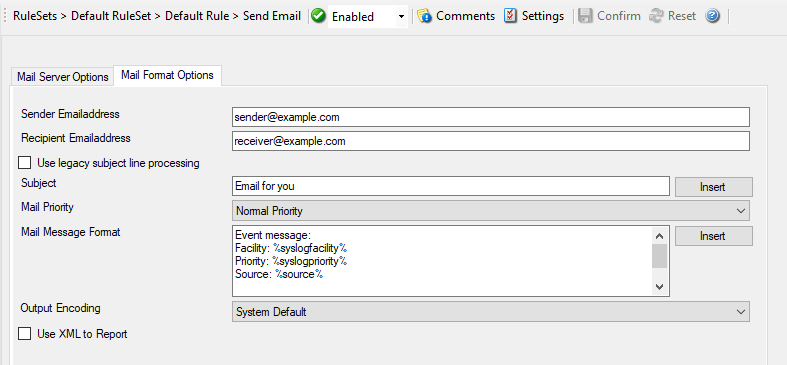Check the Use XML to Report box
The image size is (787, 365).
pos(25,334)
